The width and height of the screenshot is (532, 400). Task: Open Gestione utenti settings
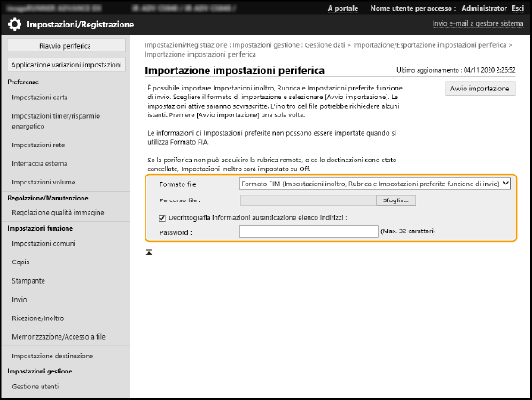pos(37,388)
